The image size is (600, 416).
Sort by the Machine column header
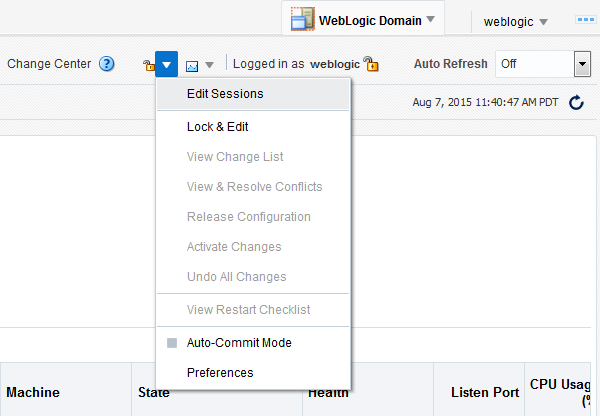tap(33, 393)
